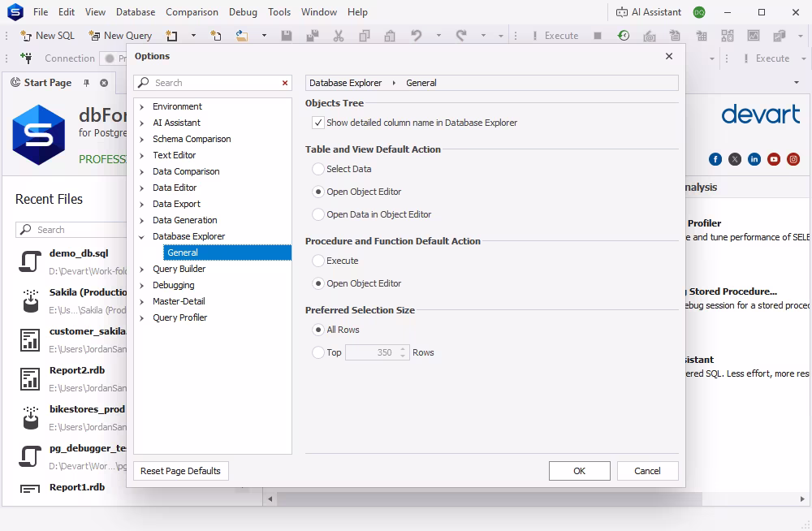Image resolution: width=812 pixels, height=531 pixels.
Task: Open the Comparison menu
Action: [192, 12]
